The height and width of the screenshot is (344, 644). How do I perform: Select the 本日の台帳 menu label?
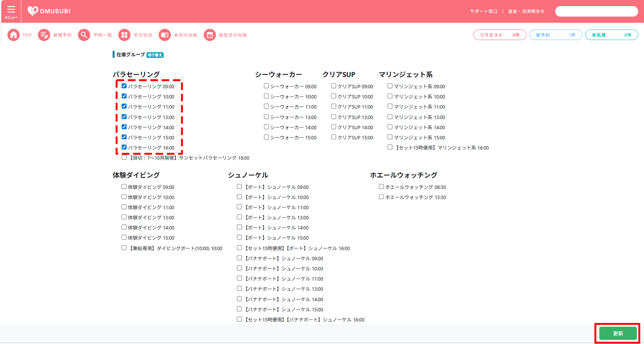coord(185,35)
